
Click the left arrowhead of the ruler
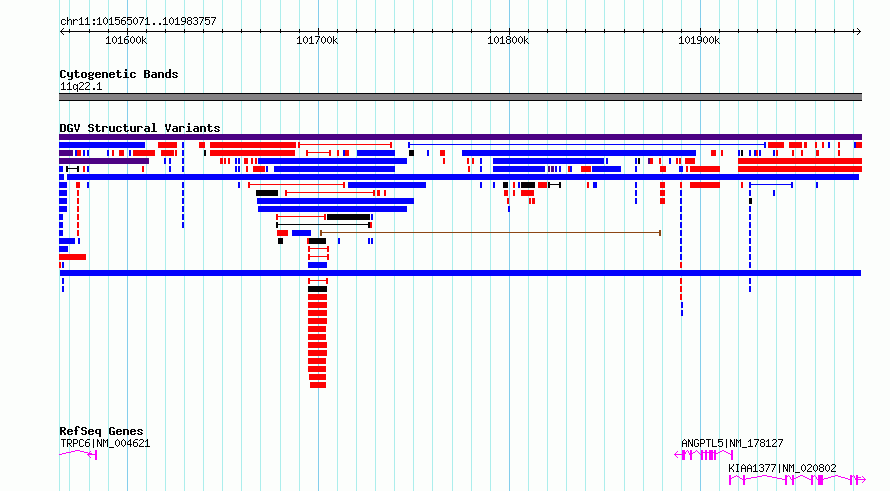[62, 31]
